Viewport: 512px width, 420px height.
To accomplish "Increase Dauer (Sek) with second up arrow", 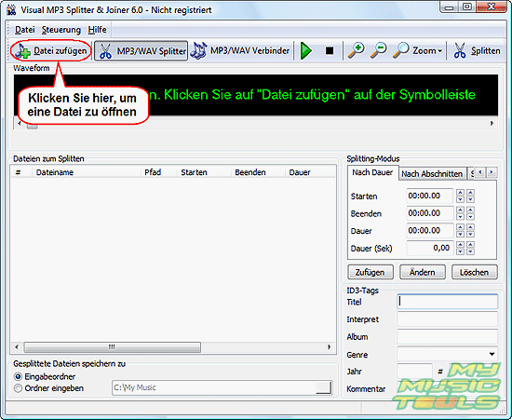I will (470, 244).
